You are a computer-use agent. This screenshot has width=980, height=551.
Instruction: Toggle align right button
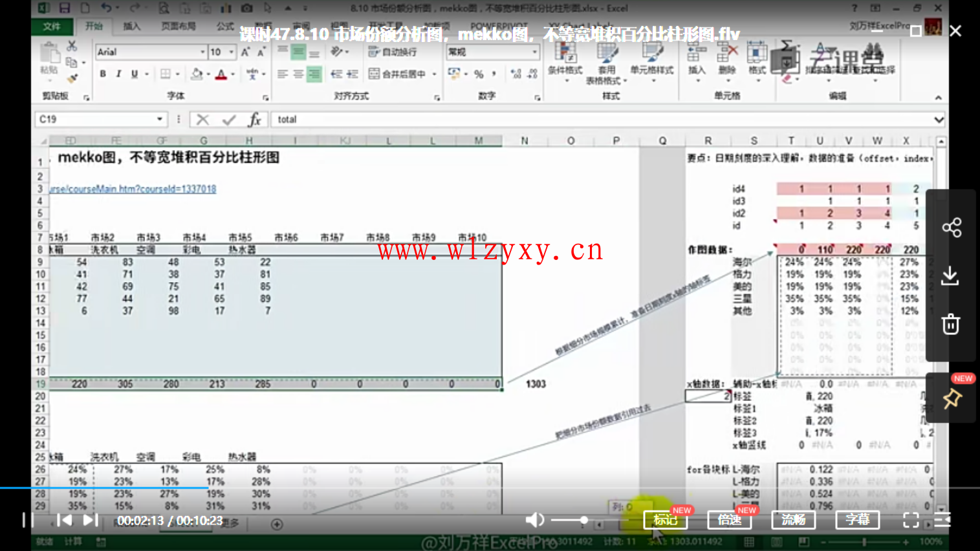click(314, 74)
